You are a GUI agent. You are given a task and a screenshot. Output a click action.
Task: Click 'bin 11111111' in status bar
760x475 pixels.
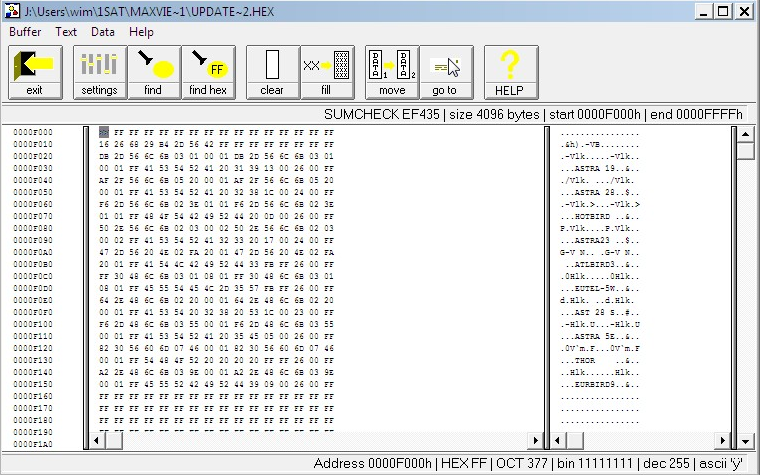595,463
